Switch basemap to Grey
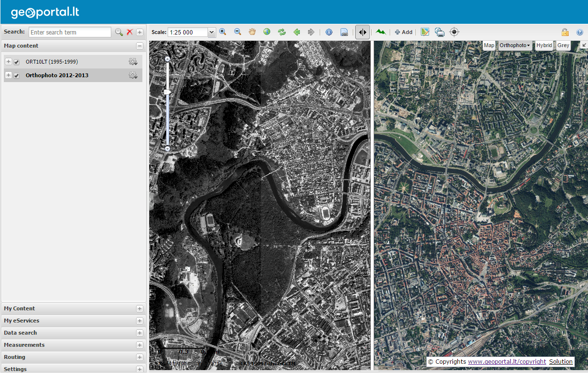The image size is (588, 373). [x=563, y=45]
